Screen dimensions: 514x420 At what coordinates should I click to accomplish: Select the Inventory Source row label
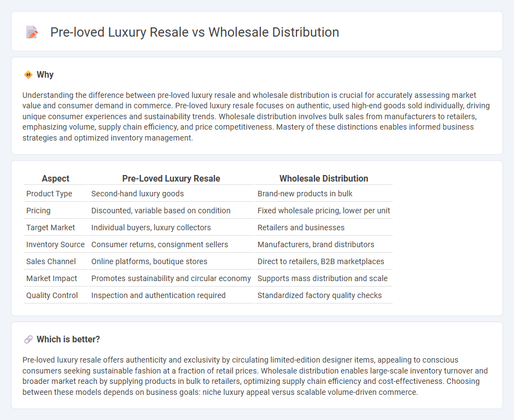tap(55, 244)
